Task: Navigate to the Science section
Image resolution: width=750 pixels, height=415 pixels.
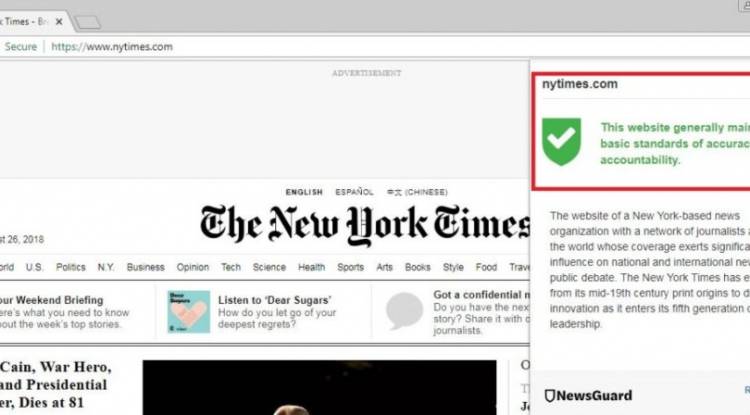Action: point(269,267)
